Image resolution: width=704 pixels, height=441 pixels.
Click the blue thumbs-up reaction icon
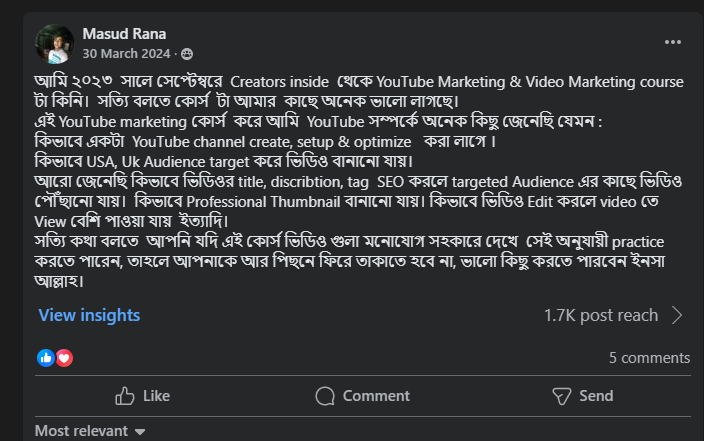tap(46, 357)
